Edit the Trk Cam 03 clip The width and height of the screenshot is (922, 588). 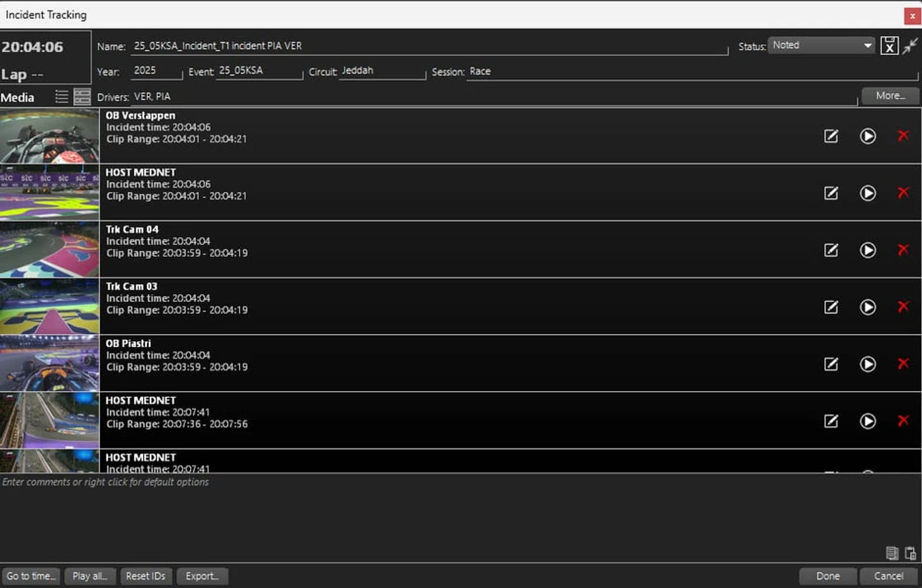831,307
